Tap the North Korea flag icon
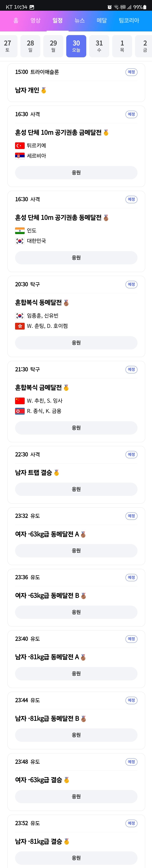This screenshot has height=868, width=152. [20, 411]
